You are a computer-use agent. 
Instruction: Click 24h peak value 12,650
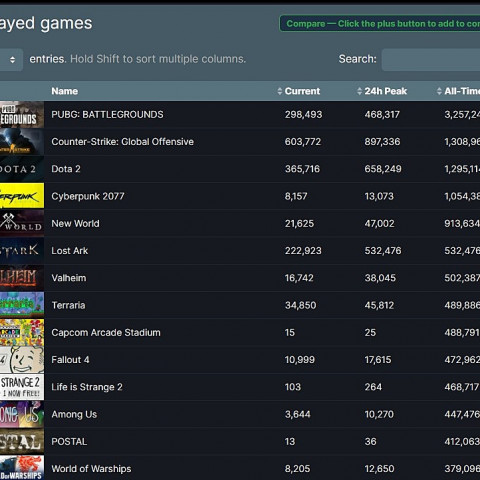[379, 469]
